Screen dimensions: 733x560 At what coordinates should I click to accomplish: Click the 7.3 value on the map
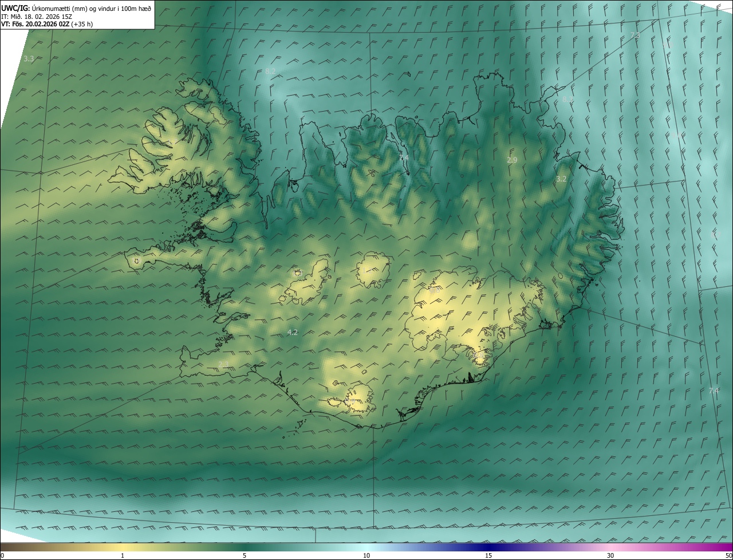(x=635, y=36)
